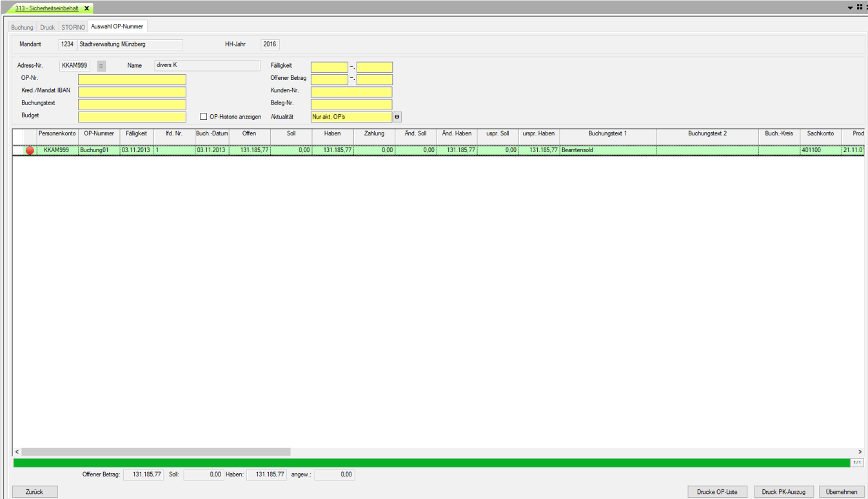Switch to the Buchung tab
The image size is (868, 499).
click(22, 27)
